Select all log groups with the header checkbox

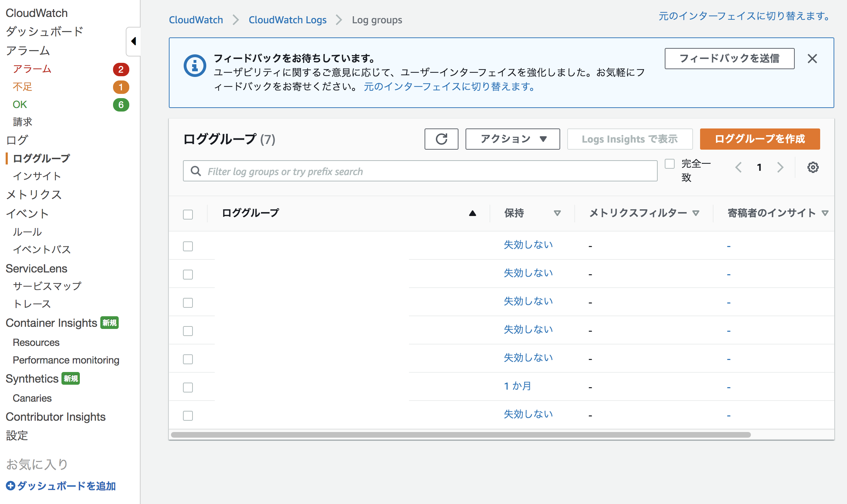tap(188, 214)
